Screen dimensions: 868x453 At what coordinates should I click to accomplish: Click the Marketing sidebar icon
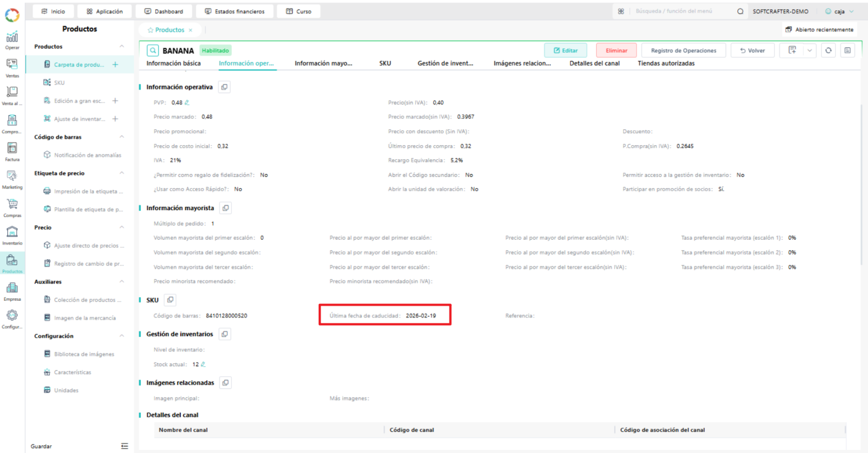(12, 179)
